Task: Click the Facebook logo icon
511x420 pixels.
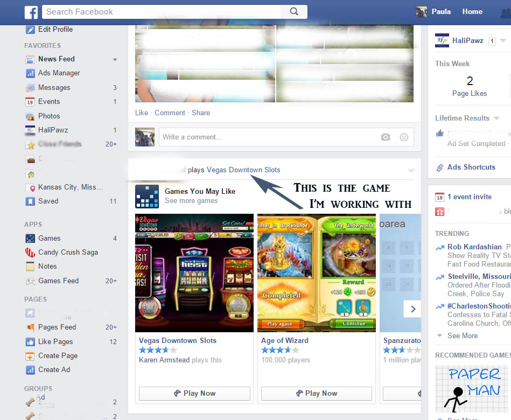Action: tap(31, 12)
